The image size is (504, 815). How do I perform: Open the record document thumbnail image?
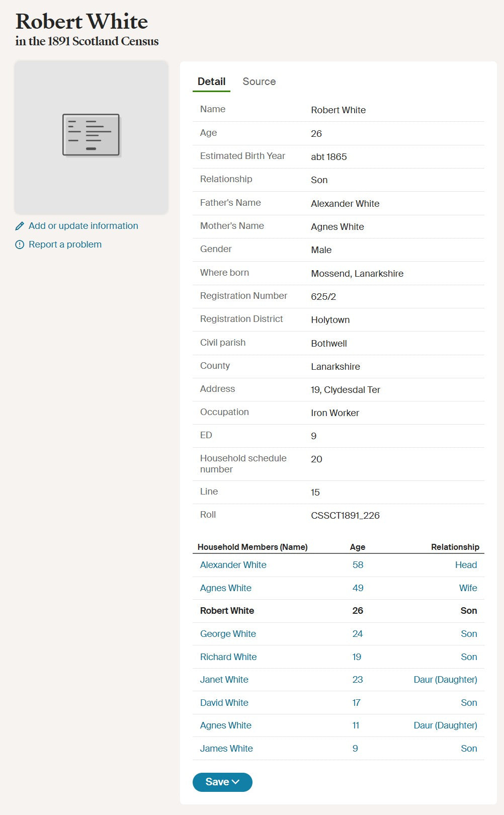pyautogui.click(x=91, y=137)
